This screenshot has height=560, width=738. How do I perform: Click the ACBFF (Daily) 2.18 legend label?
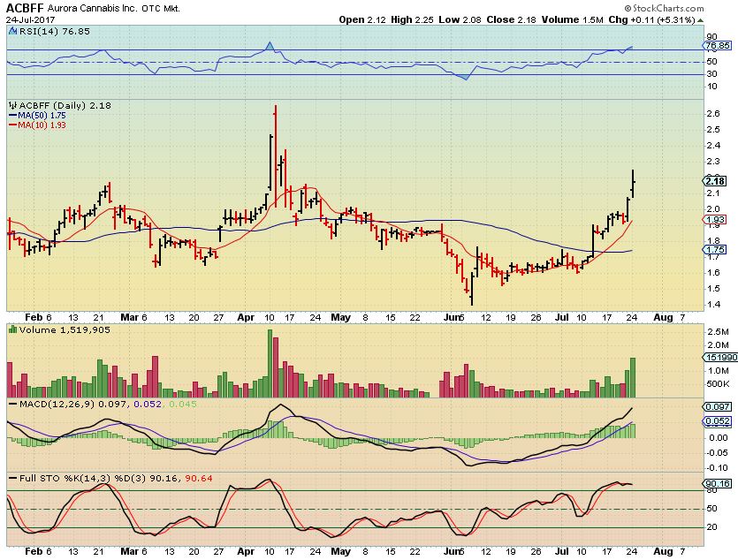tap(65, 106)
